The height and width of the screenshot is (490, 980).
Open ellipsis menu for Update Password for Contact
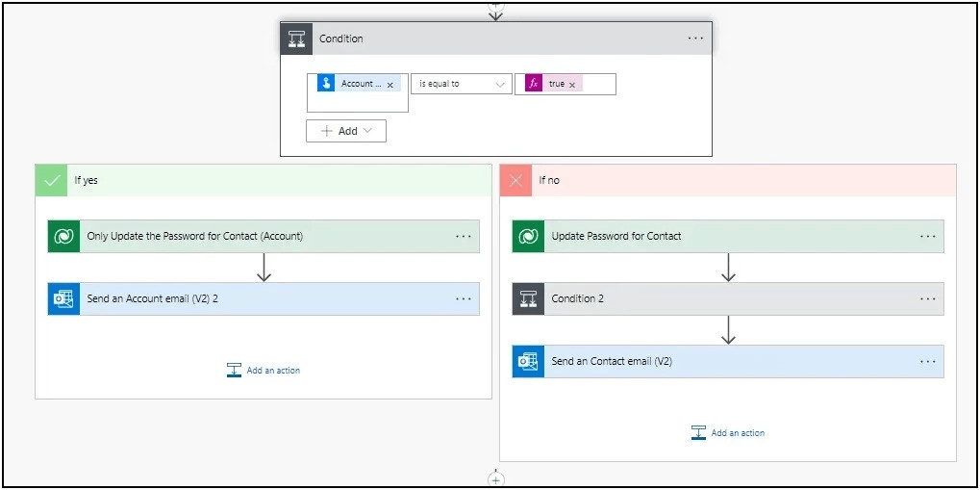tap(927, 237)
